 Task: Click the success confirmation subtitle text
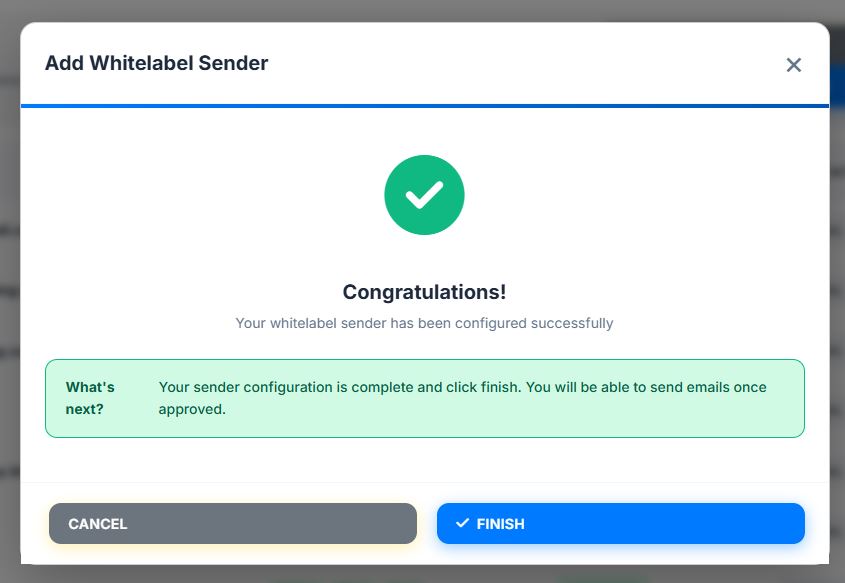click(424, 322)
